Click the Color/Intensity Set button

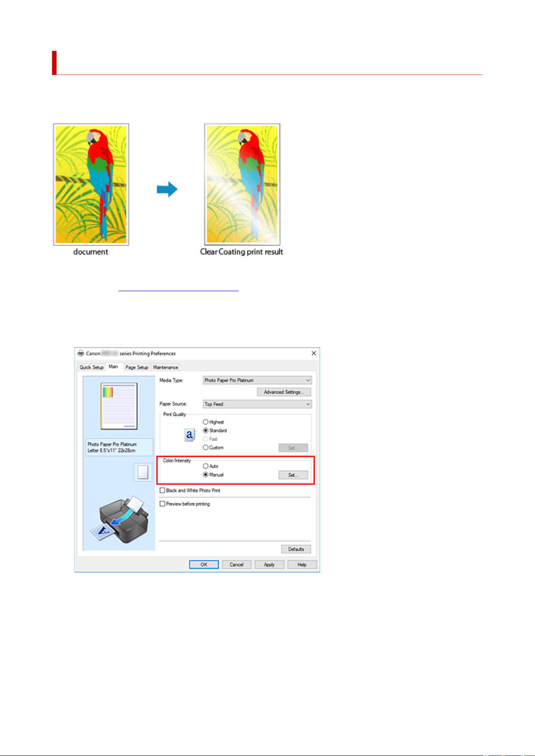pos(293,475)
